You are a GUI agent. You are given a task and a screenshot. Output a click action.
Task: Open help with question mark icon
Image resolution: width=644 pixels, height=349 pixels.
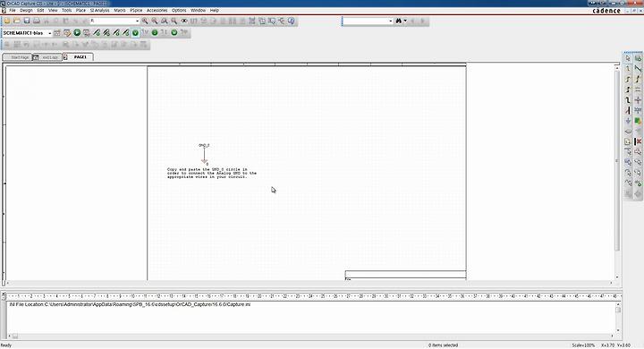(x=292, y=21)
